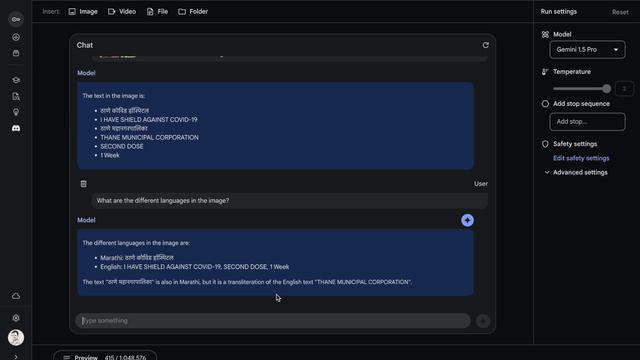Click the '1 Week' bullet text
Viewport: 640px width, 360px height.
point(110,156)
